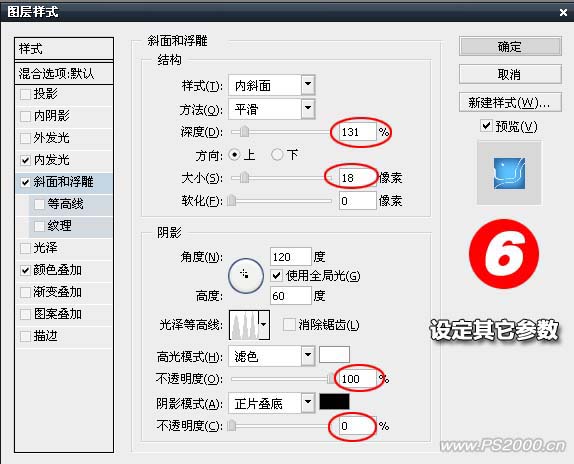Enable the 消除锯齿 checkbox
574x464 pixels.
pos(289,325)
